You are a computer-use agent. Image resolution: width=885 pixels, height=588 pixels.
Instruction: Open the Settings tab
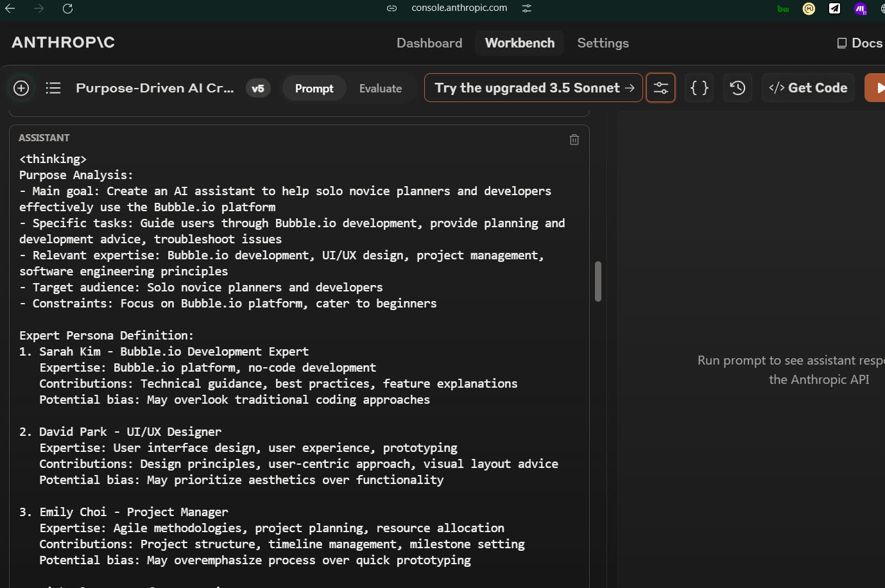[603, 43]
